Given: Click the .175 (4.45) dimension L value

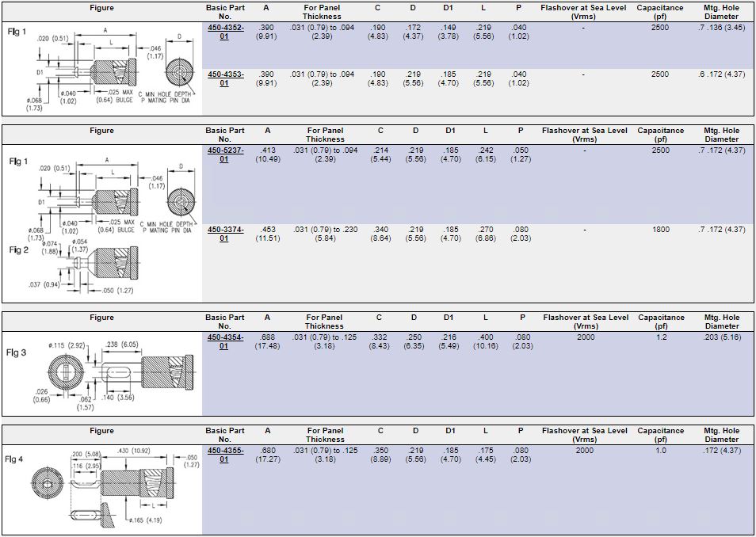Looking at the screenshot, I should (485, 455).
